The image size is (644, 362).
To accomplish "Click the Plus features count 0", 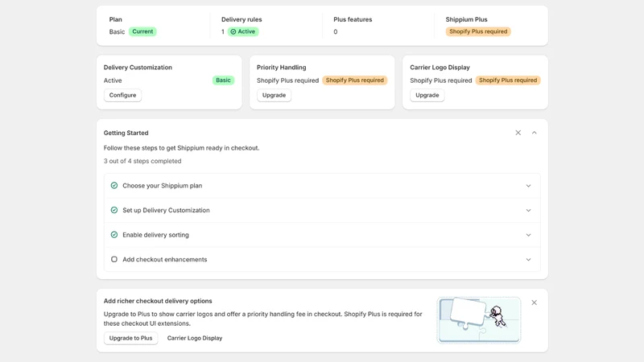I will tap(336, 31).
